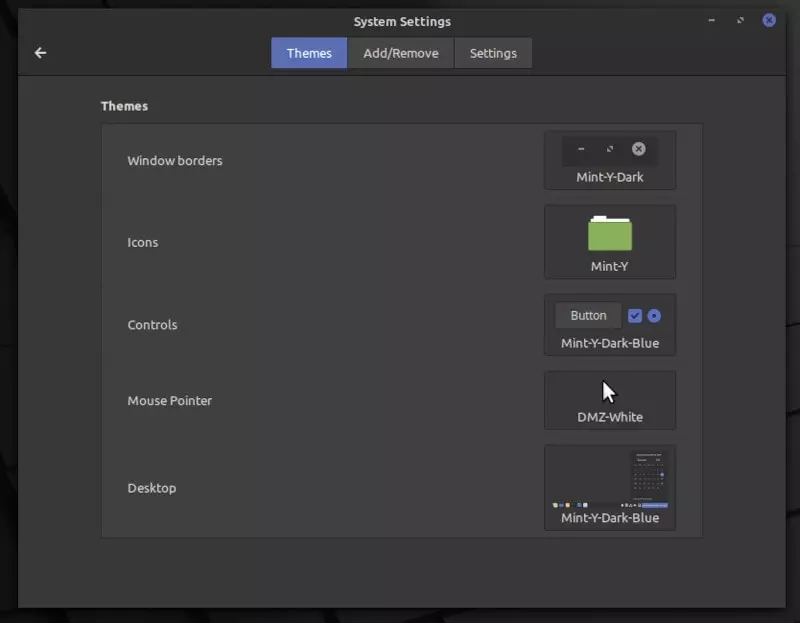Image resolution: width=800 pixels, height=623 pixels.
Task: Click the System Settings title text
Action: point(402,21)
